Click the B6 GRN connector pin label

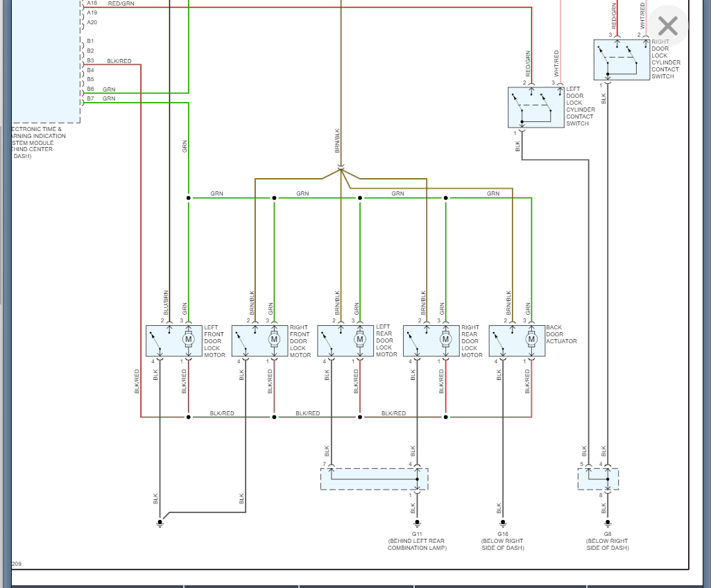click(x=101, y=89)
